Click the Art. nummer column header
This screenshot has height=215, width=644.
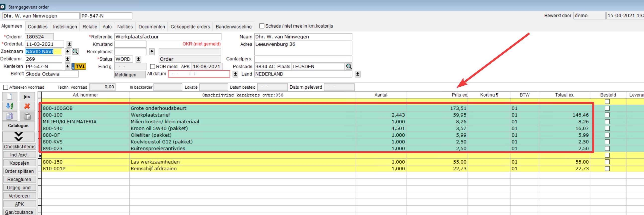(x=85, y=95)
